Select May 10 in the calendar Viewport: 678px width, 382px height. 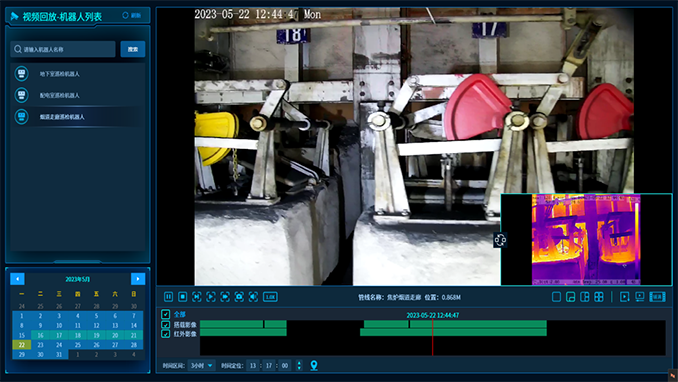click(x=59, y=325)
